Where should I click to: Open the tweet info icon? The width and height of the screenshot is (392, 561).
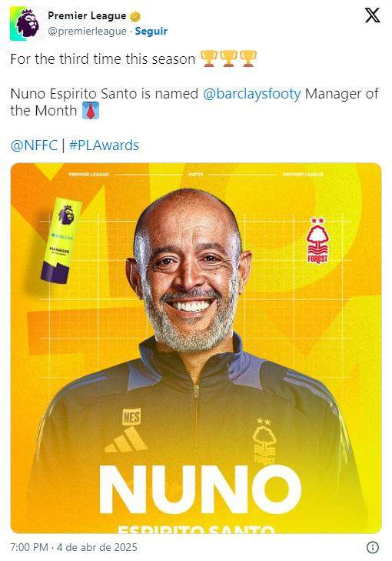(373, 547)
